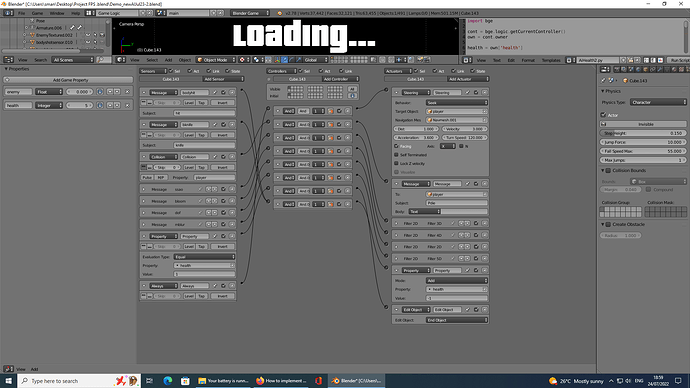
Task: Open the Physics Type Character dropdown
Action: pyautogui.click(x=658, y=102)
